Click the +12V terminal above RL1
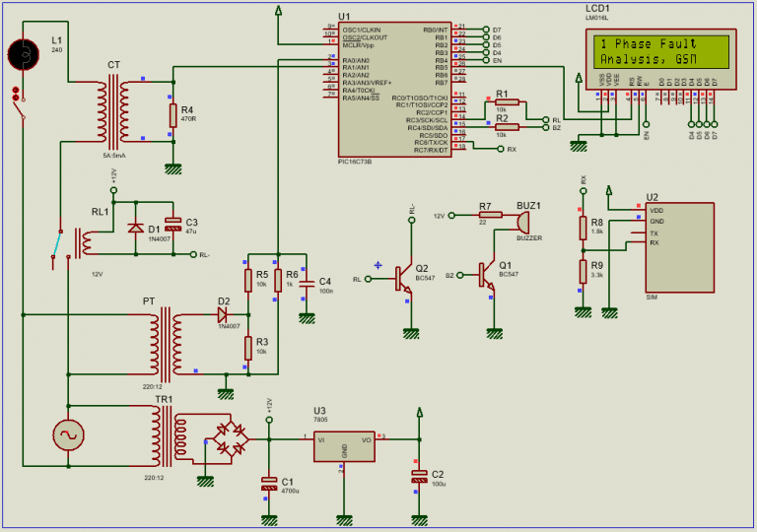 (113, 190)
